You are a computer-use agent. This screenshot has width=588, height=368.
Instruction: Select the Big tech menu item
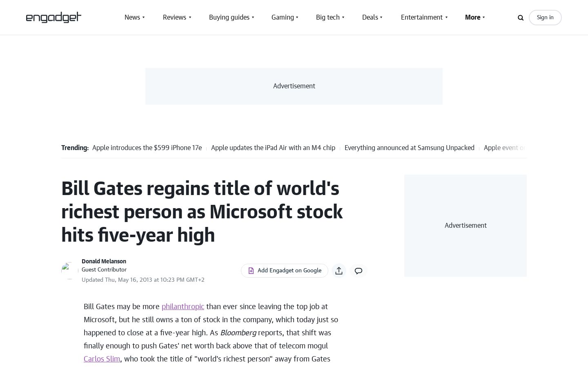click(330, 17)
